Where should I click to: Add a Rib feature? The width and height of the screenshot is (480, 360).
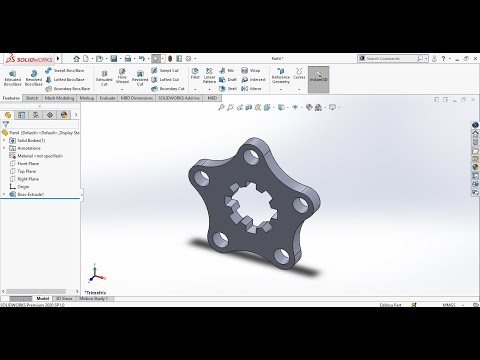[227, 71]
